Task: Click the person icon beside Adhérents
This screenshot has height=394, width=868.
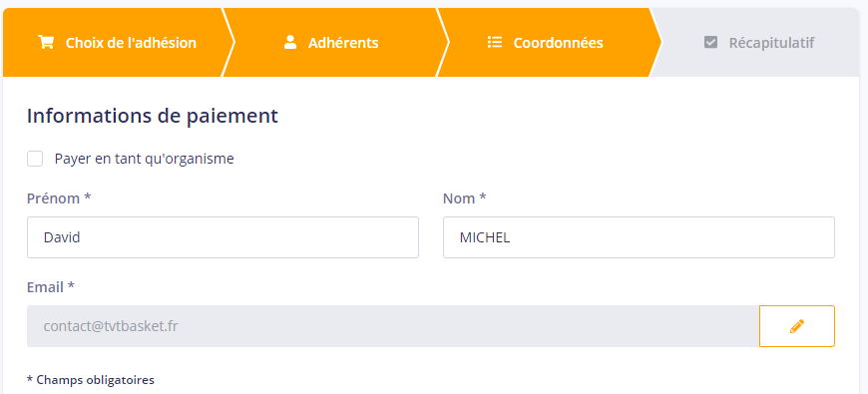Action: [x=290, y=43]
